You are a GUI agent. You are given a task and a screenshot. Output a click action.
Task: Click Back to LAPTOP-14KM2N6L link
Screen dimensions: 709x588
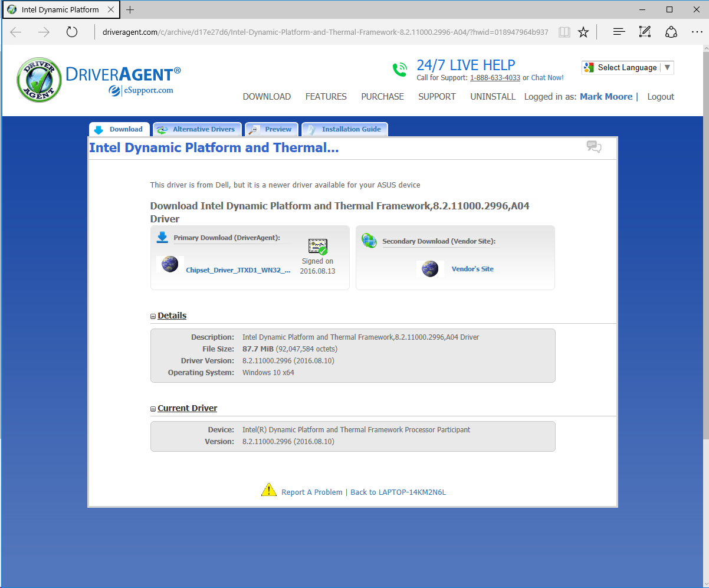pyautogui.click(x=398, y=492)
